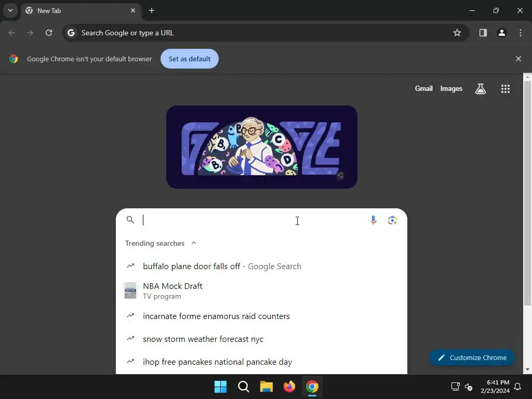Click trending arrow beside ihop free pancakes
Screen dimensions: 532x399
(x=130, y=362)
